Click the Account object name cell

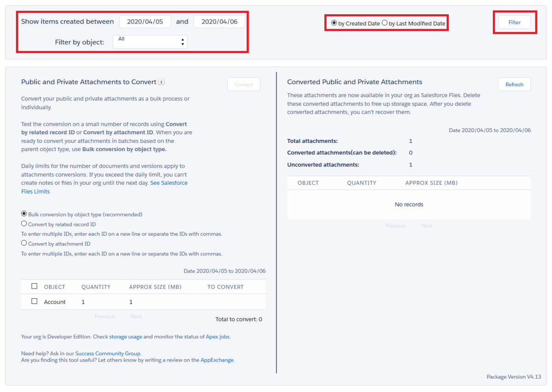point(55,302)
